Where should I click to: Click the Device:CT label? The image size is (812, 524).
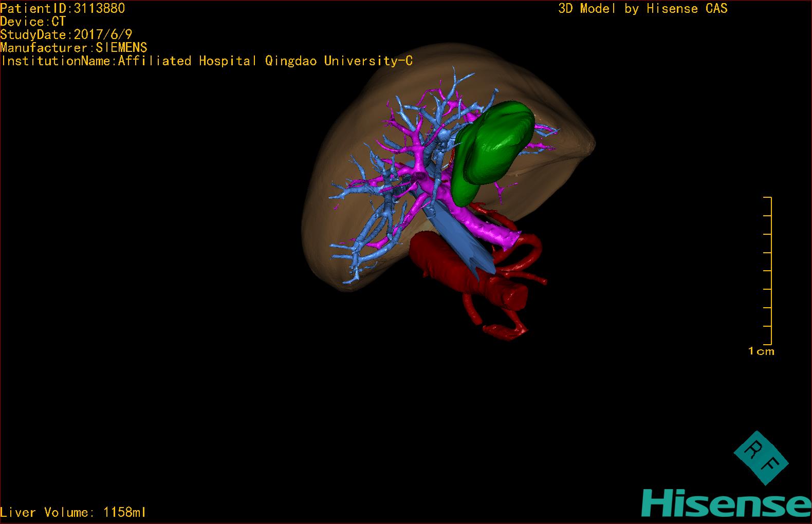[x=33, y=22]
